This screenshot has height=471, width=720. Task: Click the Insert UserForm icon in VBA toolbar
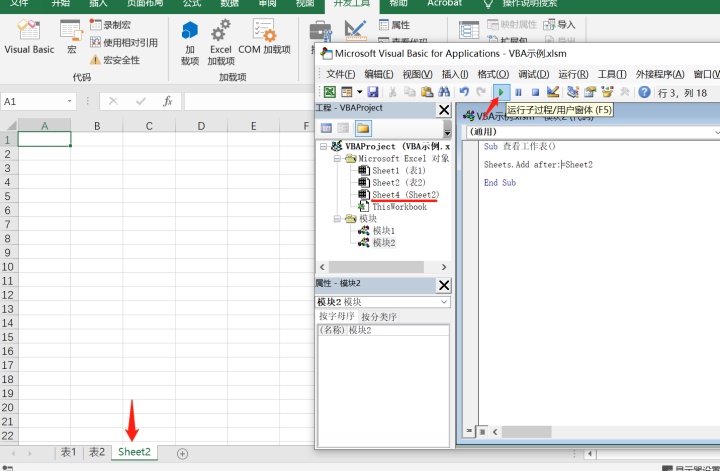point(347,92)
